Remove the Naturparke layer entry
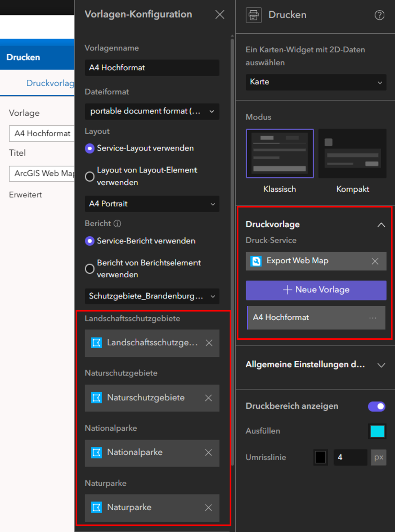Image resolution: width=395 pixels, height=532 pixels. [208, 508]
